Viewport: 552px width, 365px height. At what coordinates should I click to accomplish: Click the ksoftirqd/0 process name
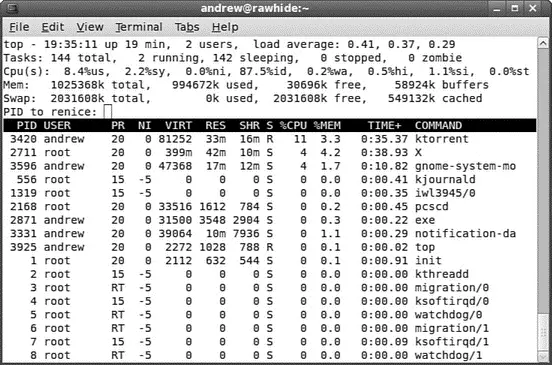[452, 301]
